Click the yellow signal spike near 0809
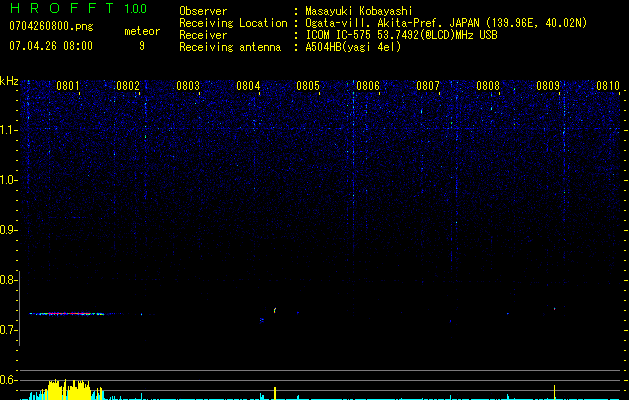Image resolution: width=629 pixels, height=400 pixels. click(554, 392)
